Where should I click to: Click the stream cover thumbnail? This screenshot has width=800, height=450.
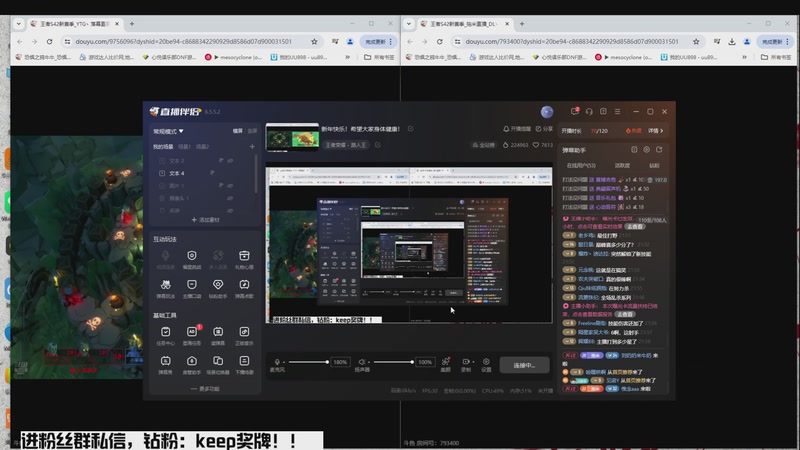click(x=292, y=137)
